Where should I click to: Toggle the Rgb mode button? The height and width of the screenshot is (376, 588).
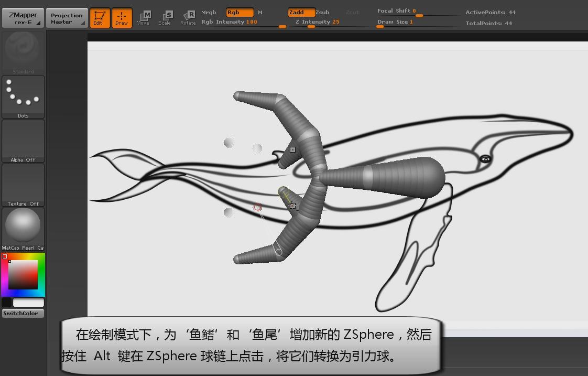pos(239,13)
